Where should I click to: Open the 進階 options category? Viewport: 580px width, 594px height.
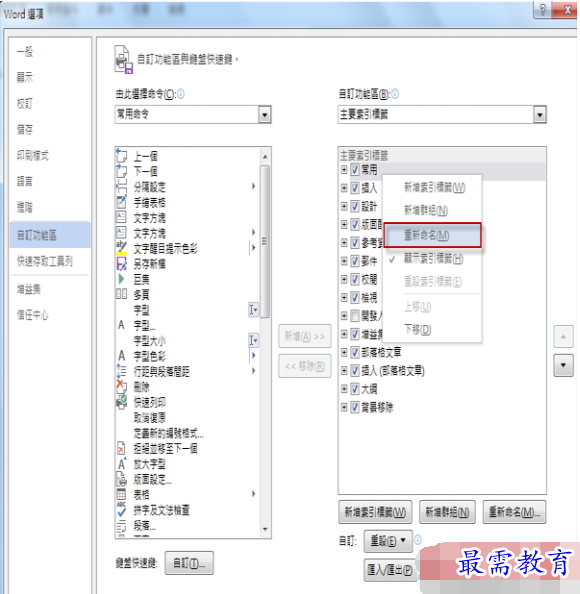click(x=50, y=207)
